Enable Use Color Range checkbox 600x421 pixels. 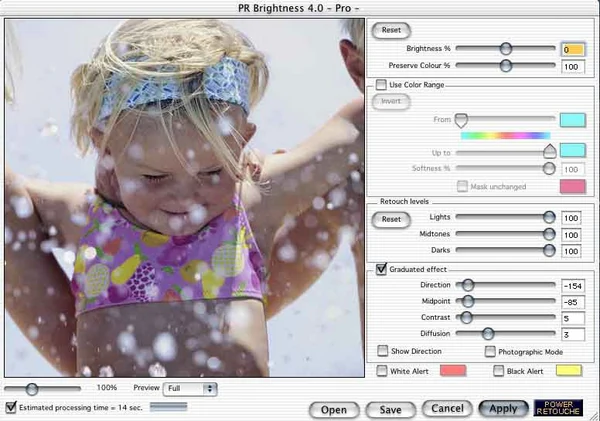pos(381,85)
